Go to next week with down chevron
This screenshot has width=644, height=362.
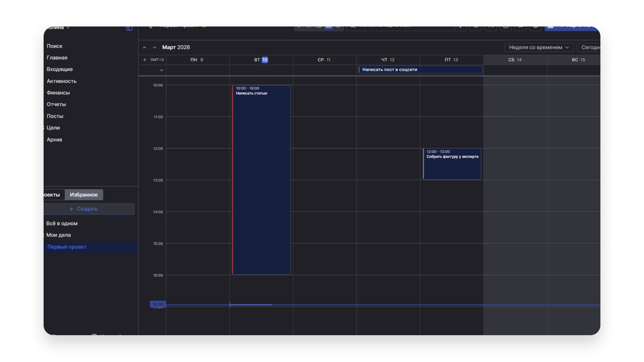point(155,48)
